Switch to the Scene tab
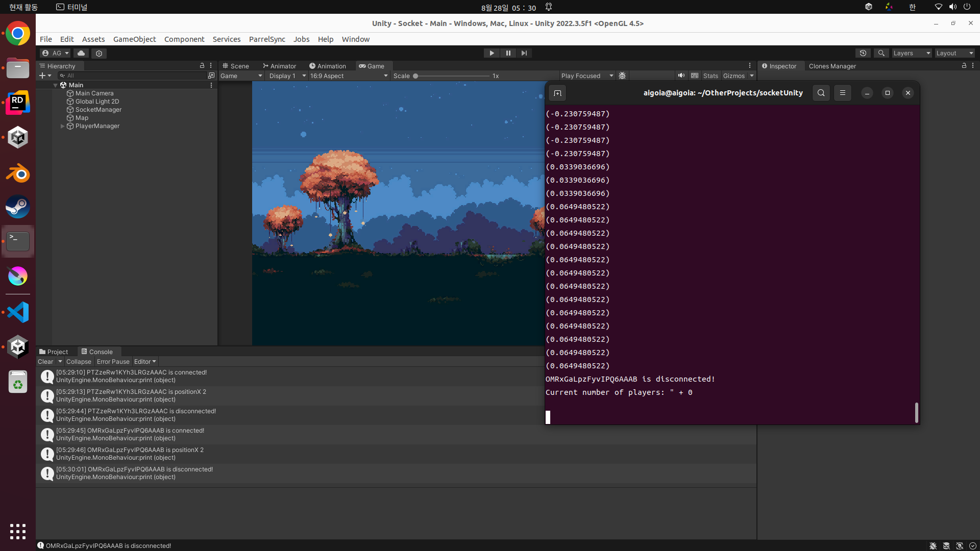The image size is (980, 551). point(236,66)
